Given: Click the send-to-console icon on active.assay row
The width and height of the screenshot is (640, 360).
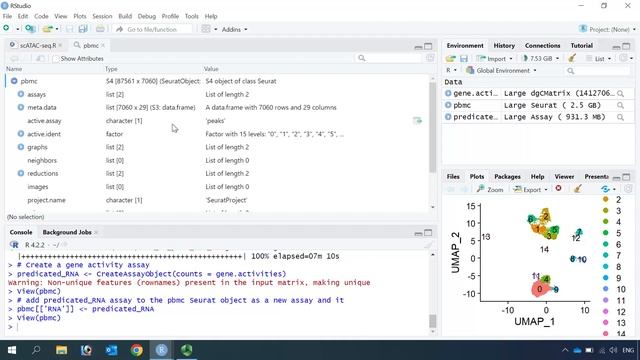Looking at the screenshot, I should tap(417, 120).
